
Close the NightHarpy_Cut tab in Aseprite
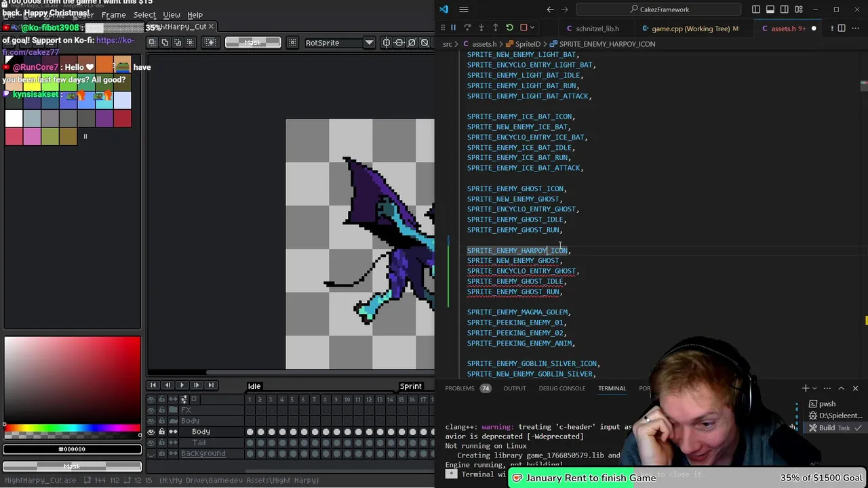tap(211, 27)
